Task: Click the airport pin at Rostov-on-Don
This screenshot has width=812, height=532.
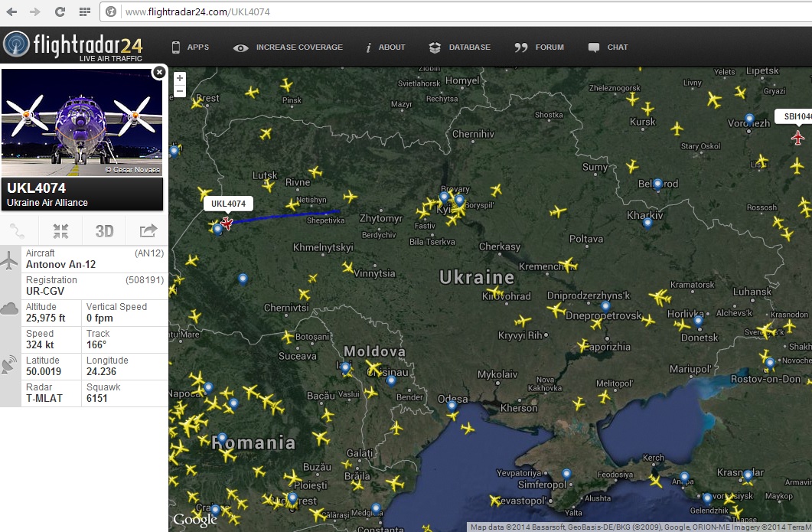Action: click(770, 363)
